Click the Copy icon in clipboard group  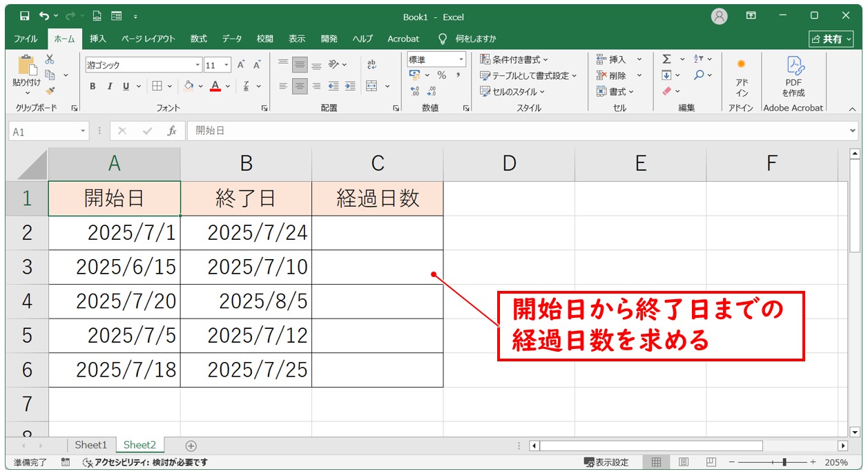tap(50, 75)
